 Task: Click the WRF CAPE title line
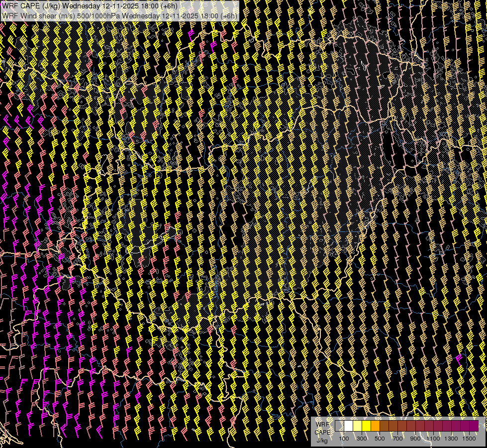[90, 6]
